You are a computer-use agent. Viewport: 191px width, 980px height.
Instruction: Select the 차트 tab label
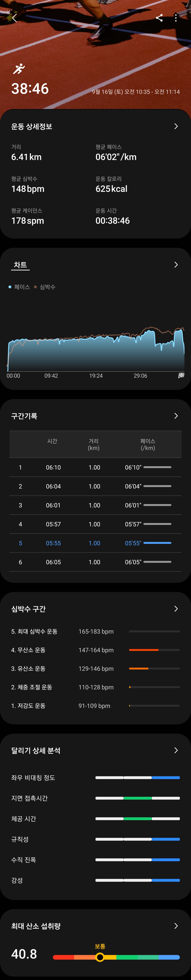(20, 265)
